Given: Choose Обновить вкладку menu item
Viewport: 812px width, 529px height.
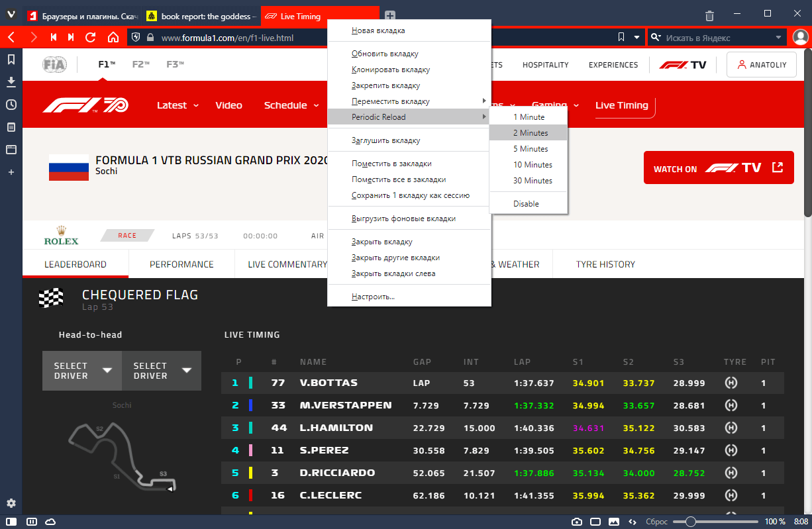Looking at the screenshot, I should coord(409,54).
